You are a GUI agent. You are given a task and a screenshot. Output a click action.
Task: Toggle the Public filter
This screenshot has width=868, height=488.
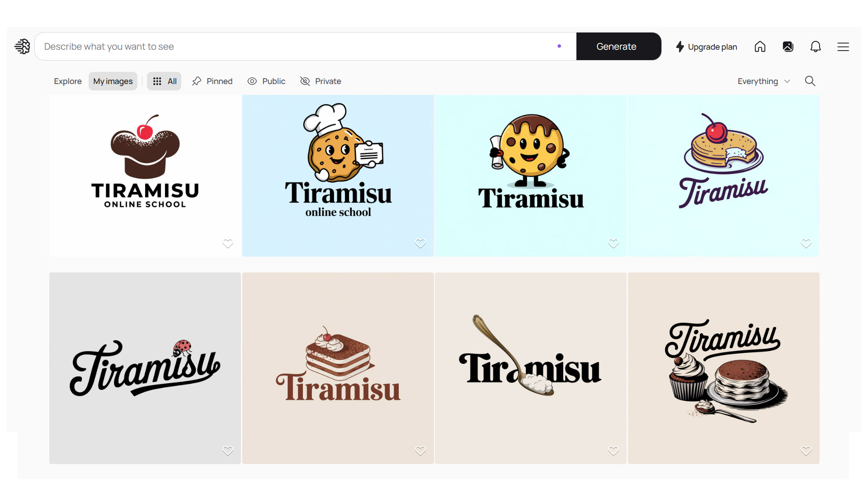(x=266, y=81)
